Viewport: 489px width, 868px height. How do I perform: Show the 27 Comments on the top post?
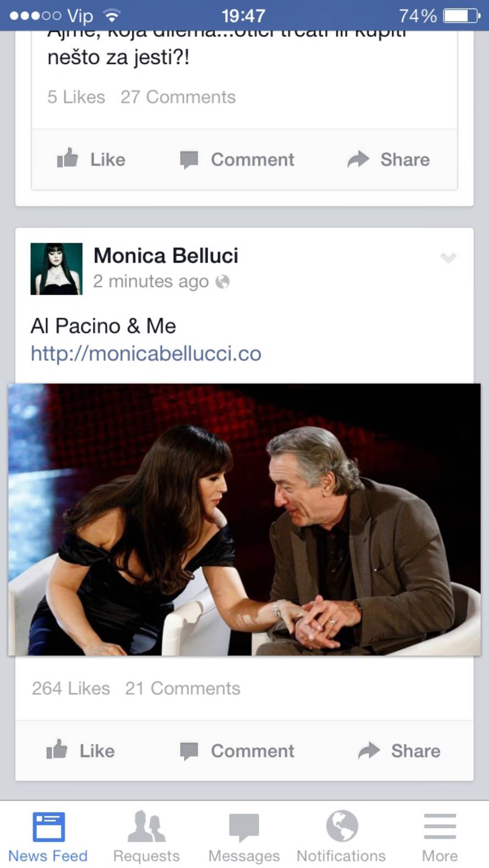178,97
